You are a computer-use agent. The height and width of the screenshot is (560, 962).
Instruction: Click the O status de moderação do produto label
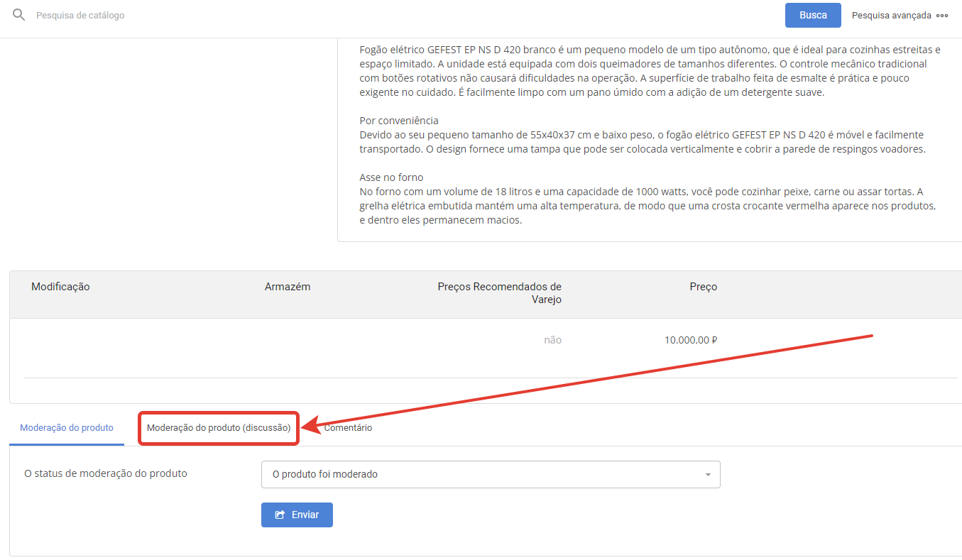click(x=106, y=473)
